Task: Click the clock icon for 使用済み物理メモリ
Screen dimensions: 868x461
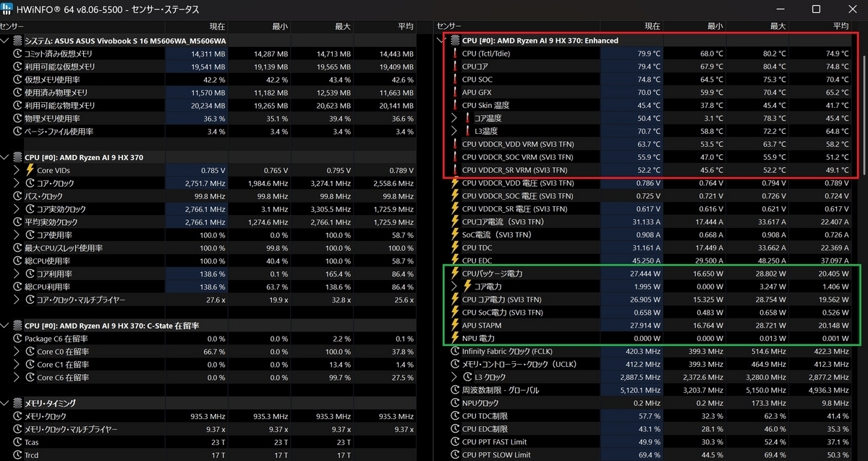Action: 18,93
